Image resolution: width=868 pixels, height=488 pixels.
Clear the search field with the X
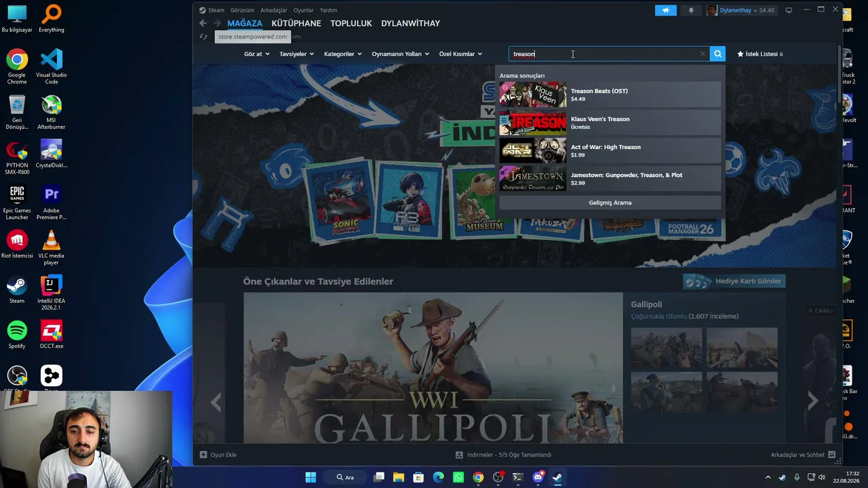[702, 54]
